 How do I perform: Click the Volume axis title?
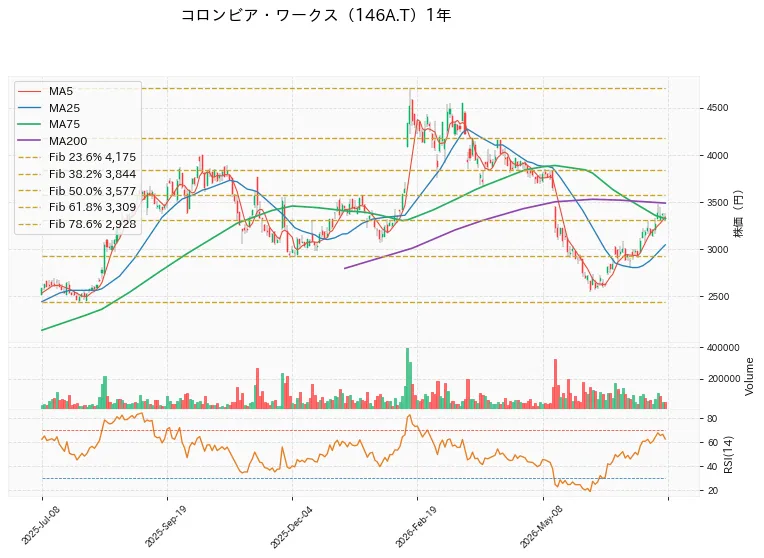click(749, 377)
